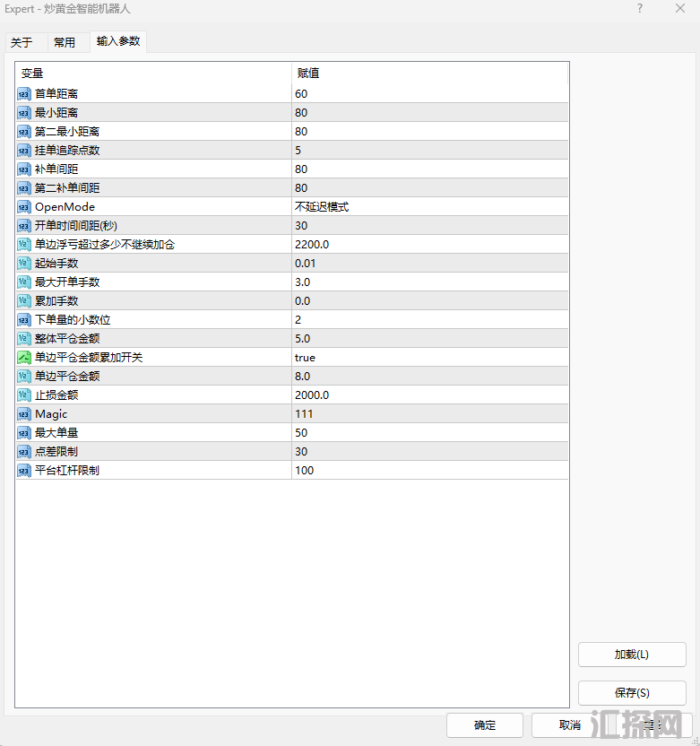Click the integer icon beside 挂单追踪点数

pos(24,151)
